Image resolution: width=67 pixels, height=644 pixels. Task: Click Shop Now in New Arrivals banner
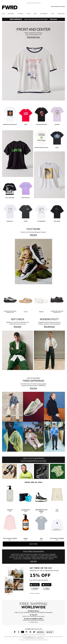click(x=54, y=19)
